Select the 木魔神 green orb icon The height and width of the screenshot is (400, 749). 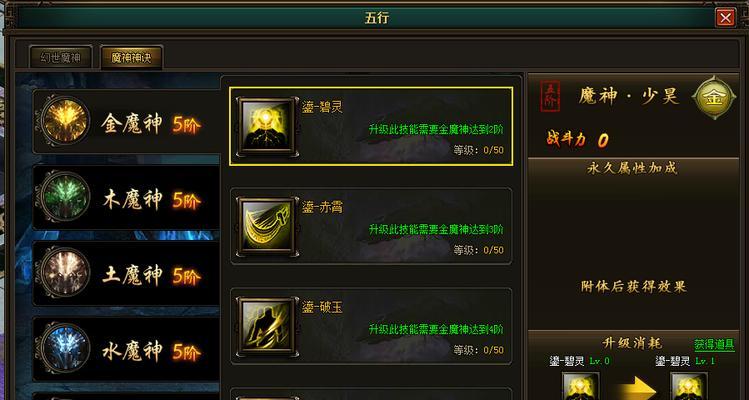pyautogui.click(x=65, y=196)
